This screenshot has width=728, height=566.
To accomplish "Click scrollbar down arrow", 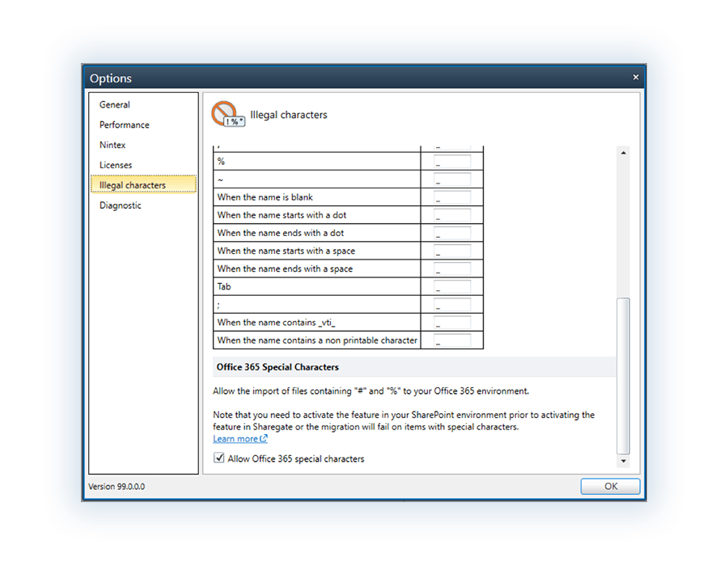I will [x=624, y=461].
